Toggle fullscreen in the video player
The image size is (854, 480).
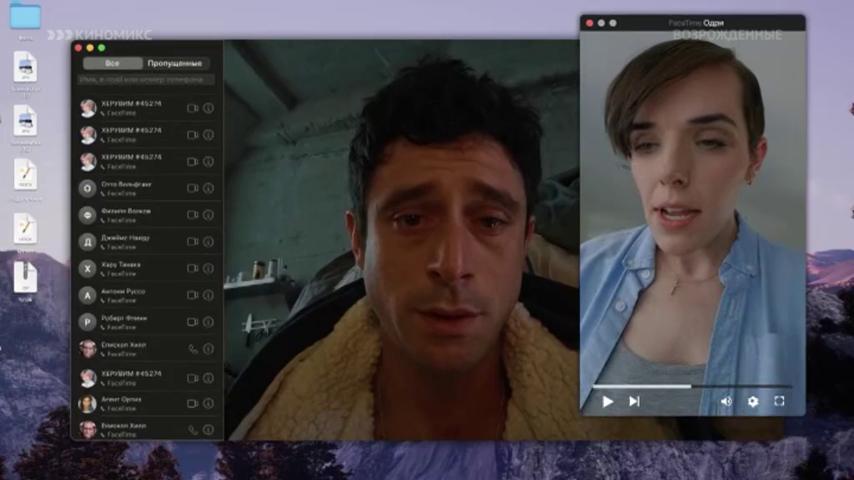point(779,401)
